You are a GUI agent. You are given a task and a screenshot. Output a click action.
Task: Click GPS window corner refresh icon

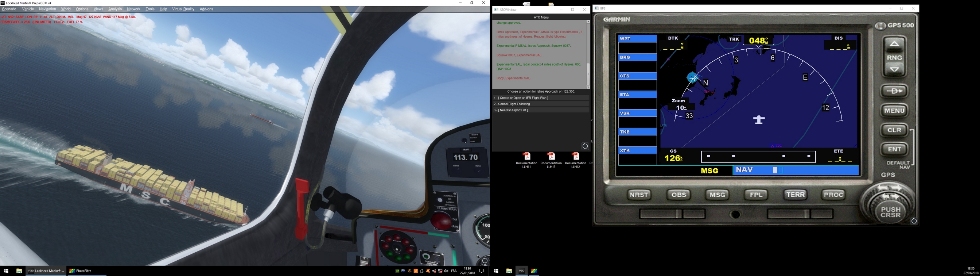click(x=914, y=221)
